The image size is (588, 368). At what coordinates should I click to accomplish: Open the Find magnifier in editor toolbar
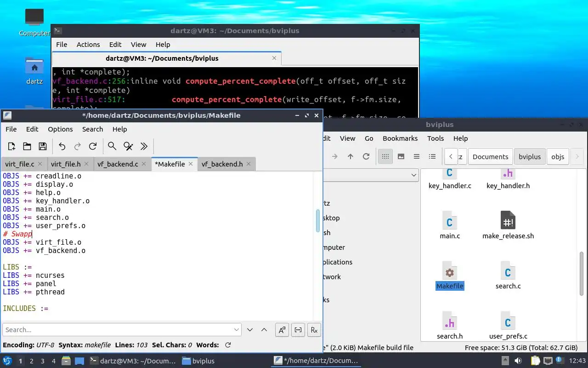(112, 146)
